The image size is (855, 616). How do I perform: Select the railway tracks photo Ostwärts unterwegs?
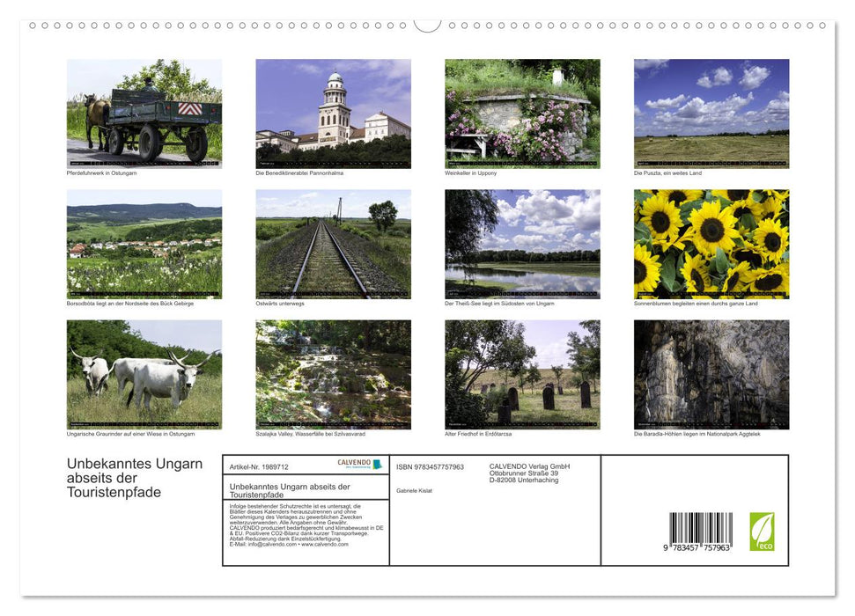click(333, 244)
